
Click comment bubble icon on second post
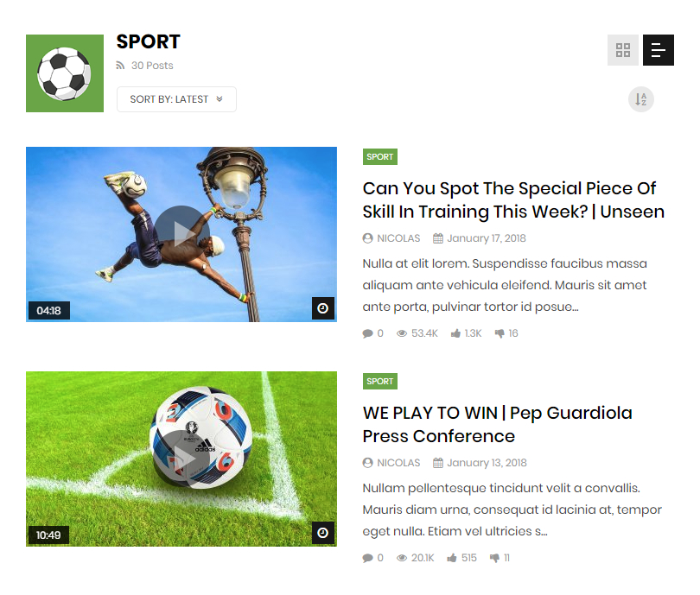(368, 558)
